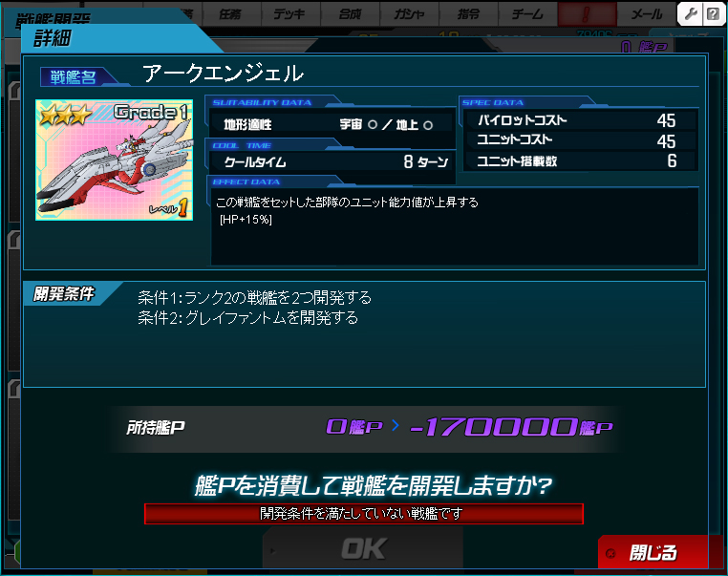Click the three gold stars rarity icon

pos(65,115)
